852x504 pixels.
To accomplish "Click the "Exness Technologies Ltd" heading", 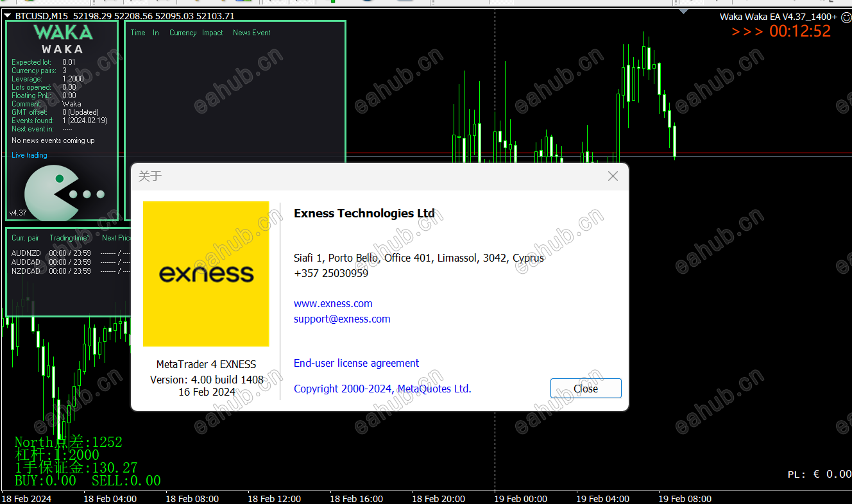I will pos(364,214).
